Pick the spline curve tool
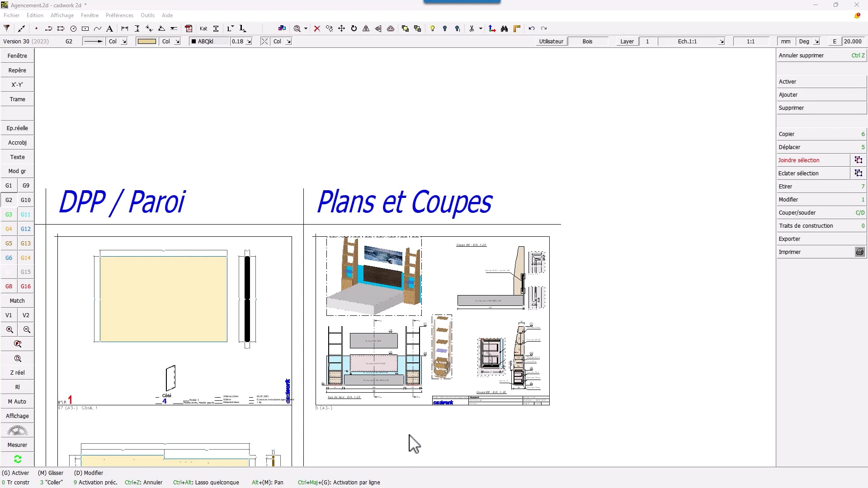The width and height of the screenshot is (868, 488). click(97, 28)
